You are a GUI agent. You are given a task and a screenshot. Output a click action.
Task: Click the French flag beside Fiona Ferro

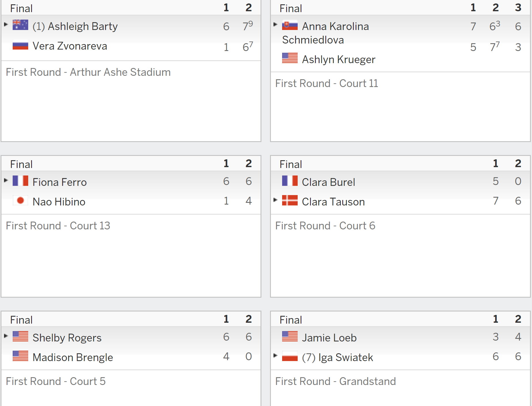pyautogui.click(x=20, y=181)
